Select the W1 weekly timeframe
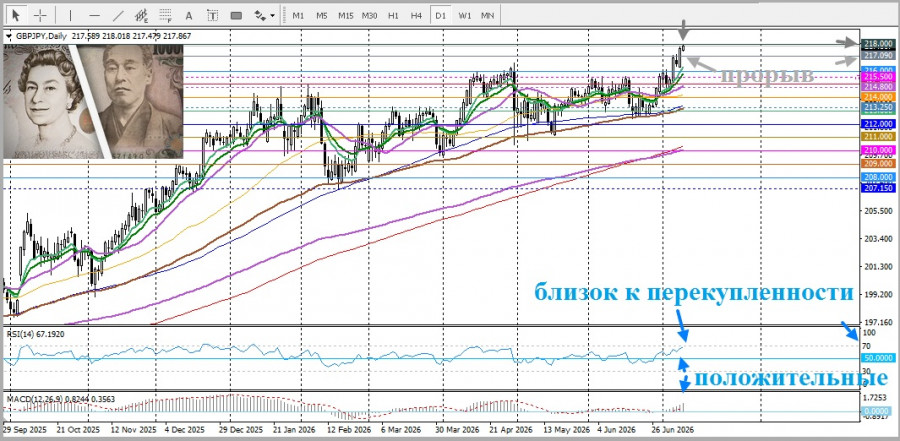Screen dimensions: 900x441 click(464, 16)
